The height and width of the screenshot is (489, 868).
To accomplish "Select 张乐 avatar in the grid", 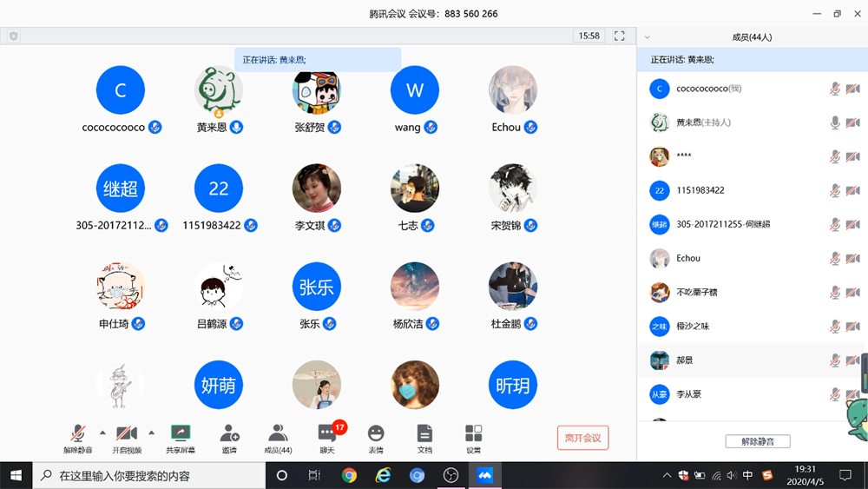I will 317,287.
